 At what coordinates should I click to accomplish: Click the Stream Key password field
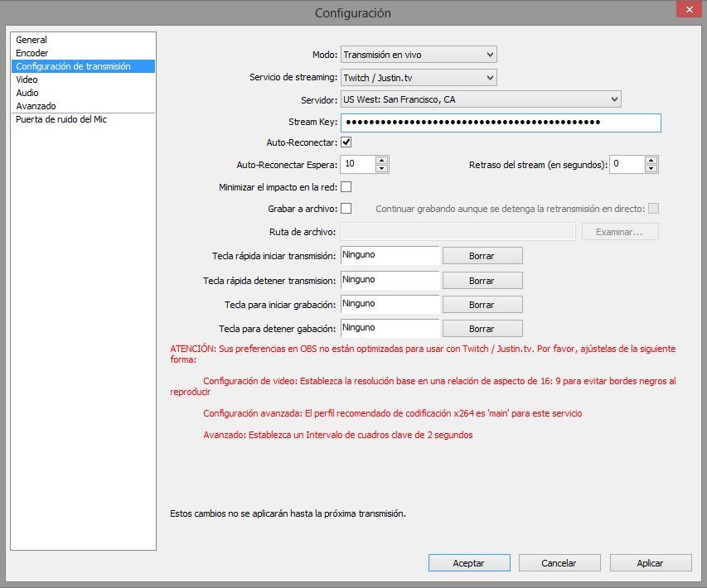pos(501,123)
